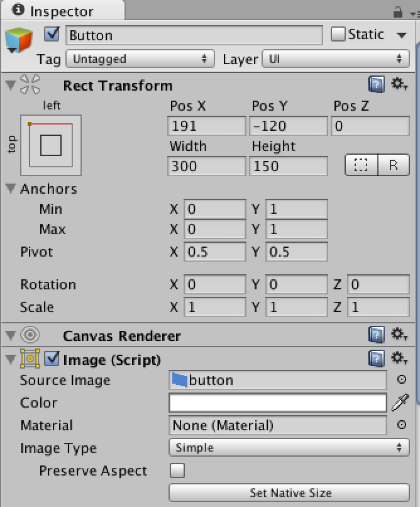Open the anchor presets box

51,145
